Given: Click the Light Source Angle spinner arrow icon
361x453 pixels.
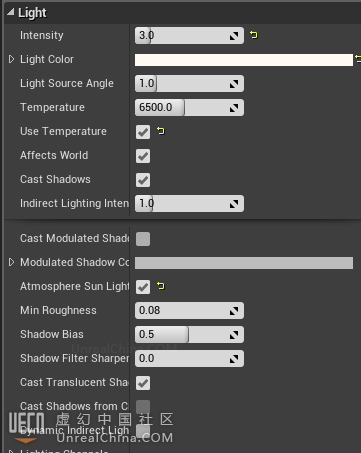Looking at the screenshot, I should 234,84.
